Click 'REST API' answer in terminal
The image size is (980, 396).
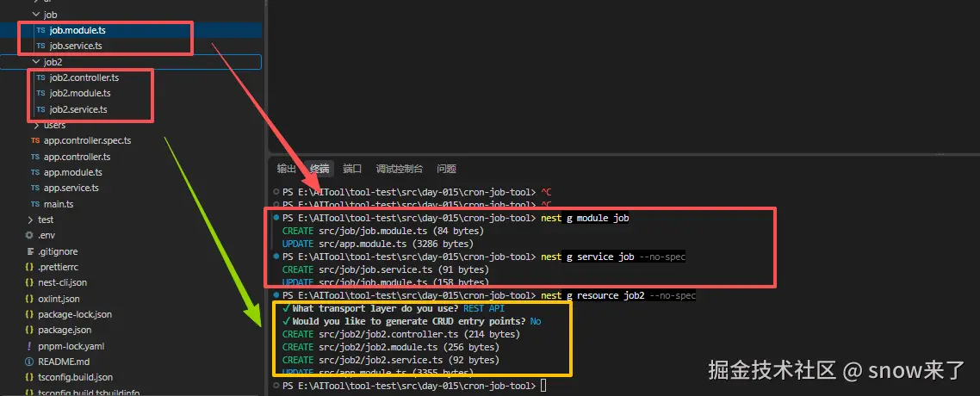pyautogui.click(x=484, y=308)
